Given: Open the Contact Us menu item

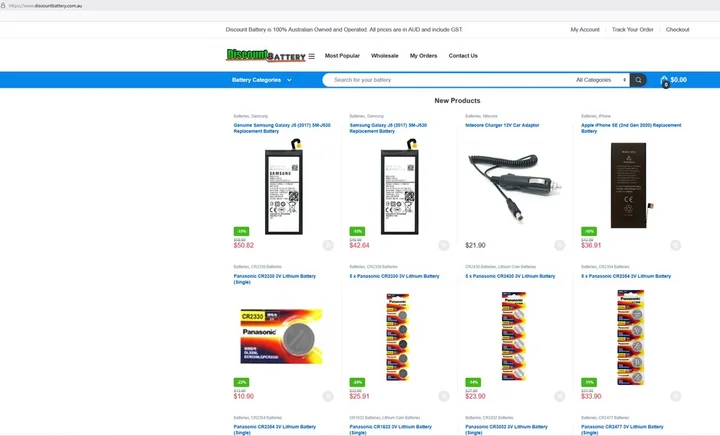Looking at the screenshot, I should [x=463, y=56].
